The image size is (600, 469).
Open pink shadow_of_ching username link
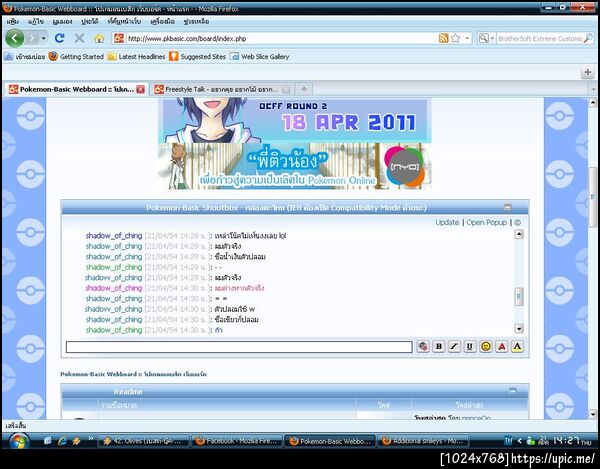pyautogui.click(x=114, y=288)
